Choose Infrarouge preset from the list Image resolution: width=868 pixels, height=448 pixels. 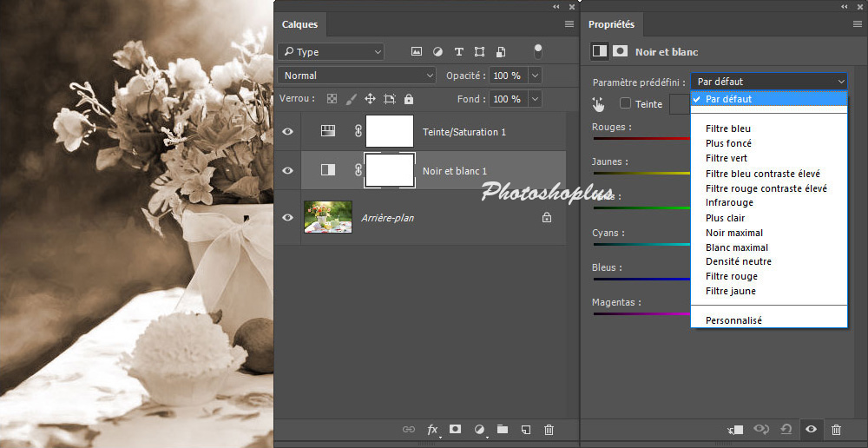coord(729,203)
